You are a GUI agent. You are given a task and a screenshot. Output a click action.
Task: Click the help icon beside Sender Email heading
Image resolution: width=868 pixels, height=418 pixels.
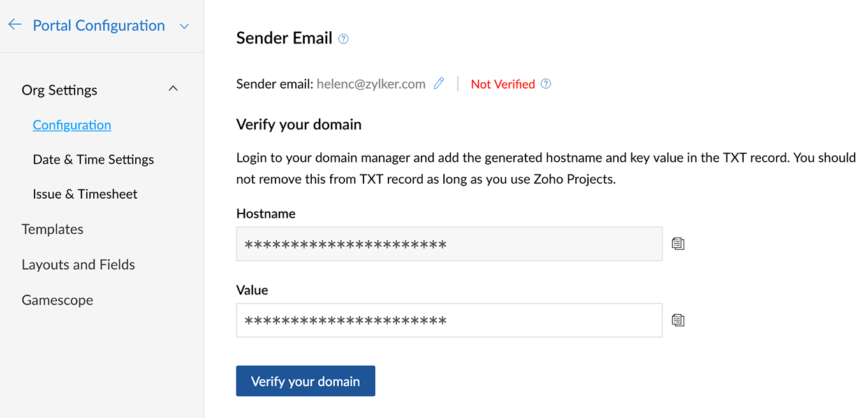pos(344,39)
